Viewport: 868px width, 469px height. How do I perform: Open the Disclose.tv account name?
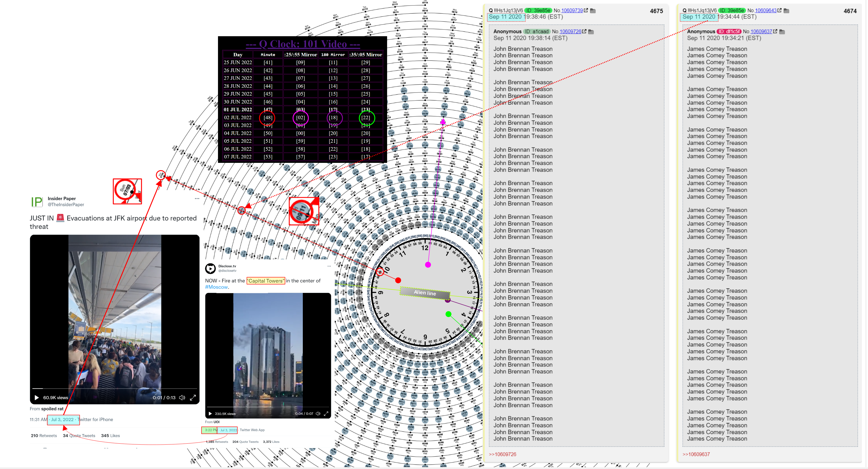pyautogui.click(x=227, y=266)
